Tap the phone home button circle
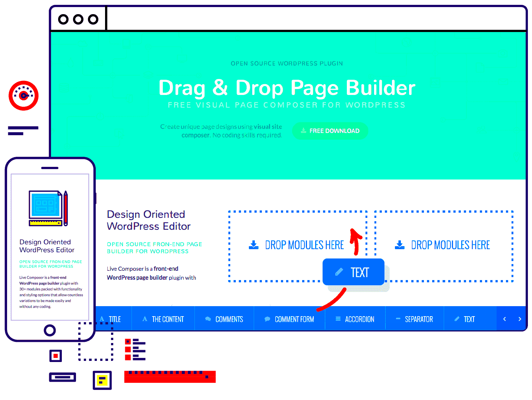This screenshot has height=400, width=532. pos(50,330)
